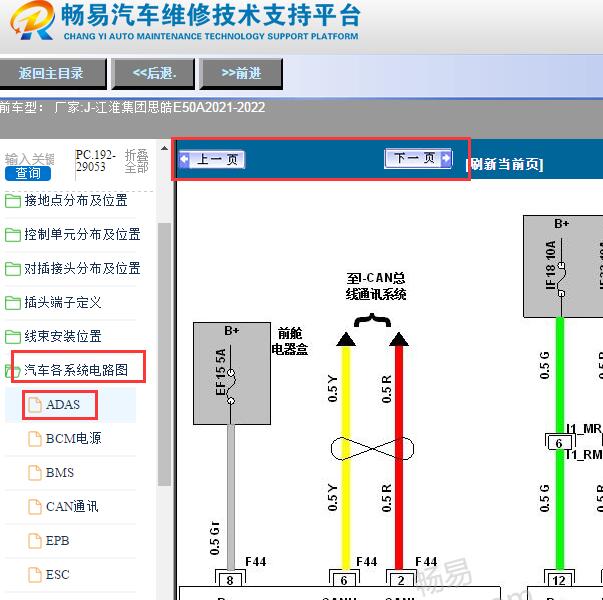Image resolution: width=603 pixels, height=600 pixels.
Task: Click 折叠全部 to collapse all
Action: (136, 161)
